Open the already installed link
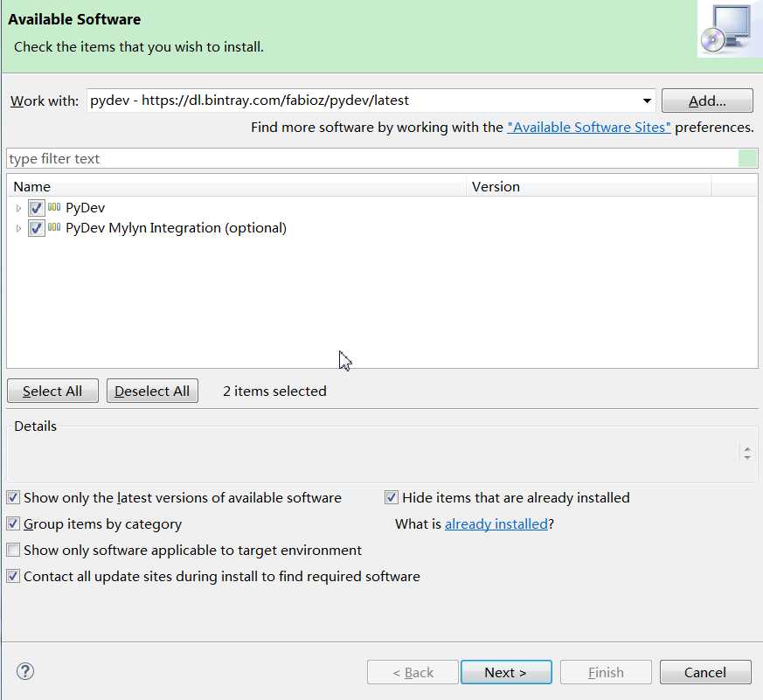This screenshot has width=763, height=700. pyautogui.click(x=496, y=523)
